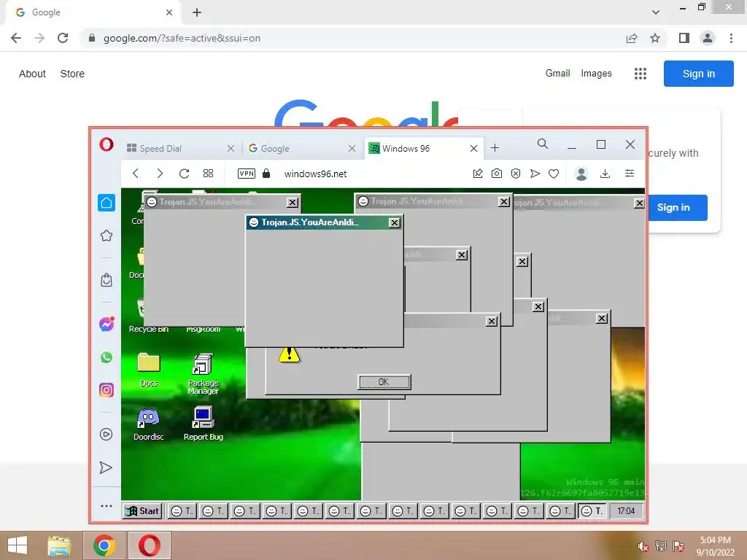
Task: Open Instagram in Opera sidebar
Action: [107, 390]
